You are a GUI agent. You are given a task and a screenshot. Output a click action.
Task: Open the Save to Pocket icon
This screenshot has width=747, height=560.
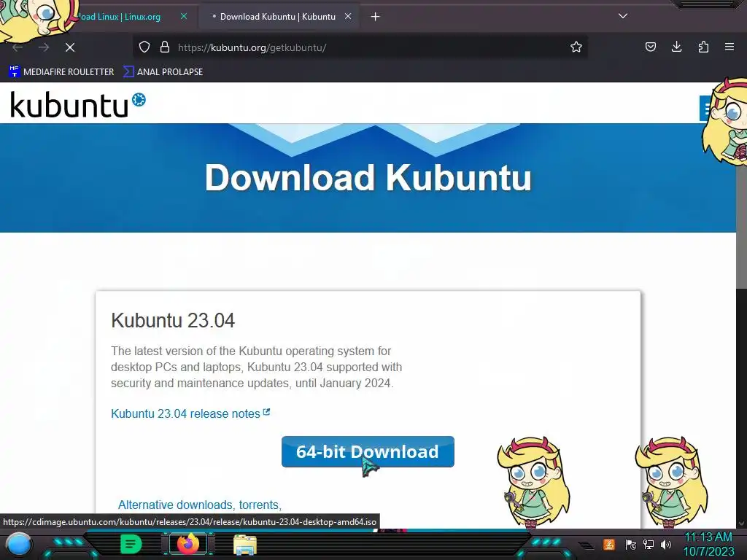click(650, 47)
